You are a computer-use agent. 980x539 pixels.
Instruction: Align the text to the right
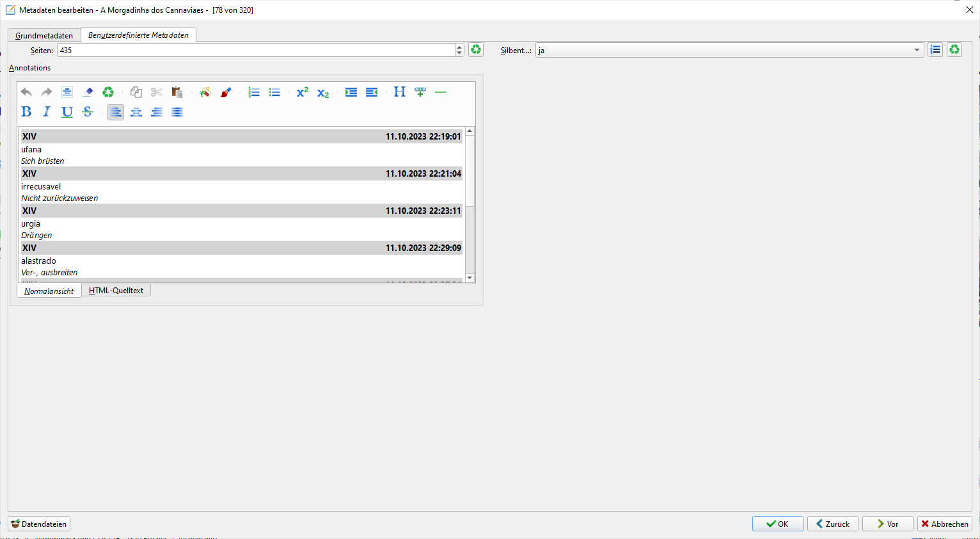coord(157,112)
